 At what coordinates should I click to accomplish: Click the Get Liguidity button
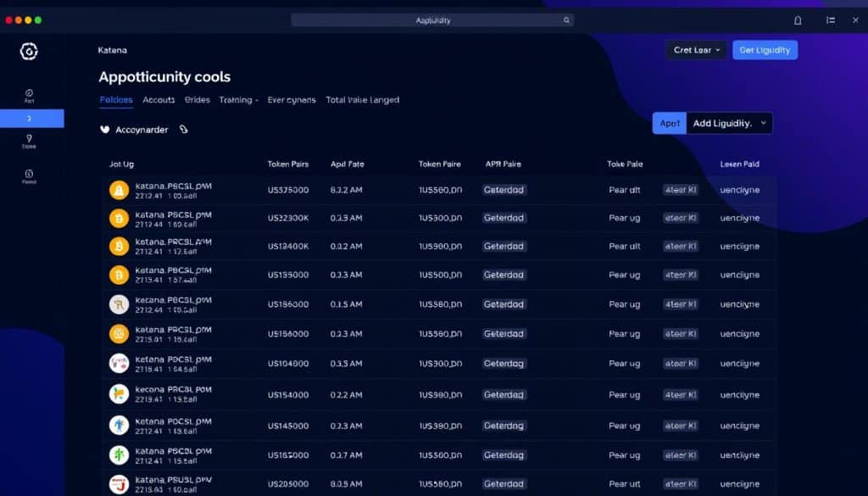coord(765,50)
